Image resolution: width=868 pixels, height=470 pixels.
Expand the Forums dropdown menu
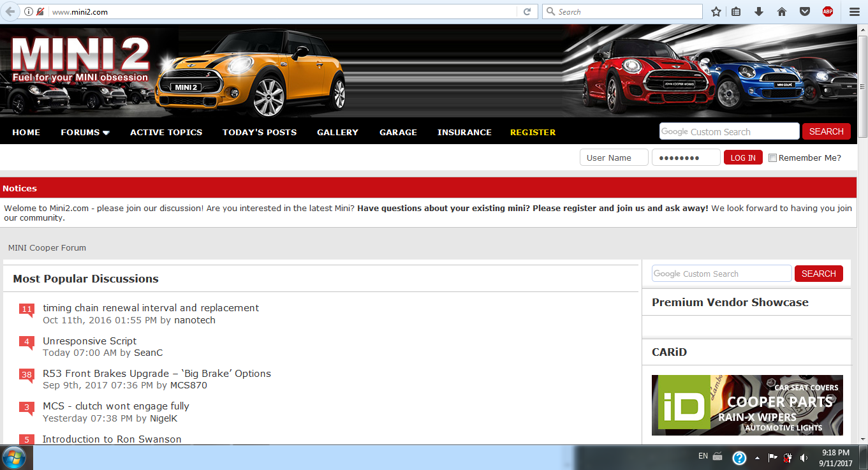click(x=85, y=132)
